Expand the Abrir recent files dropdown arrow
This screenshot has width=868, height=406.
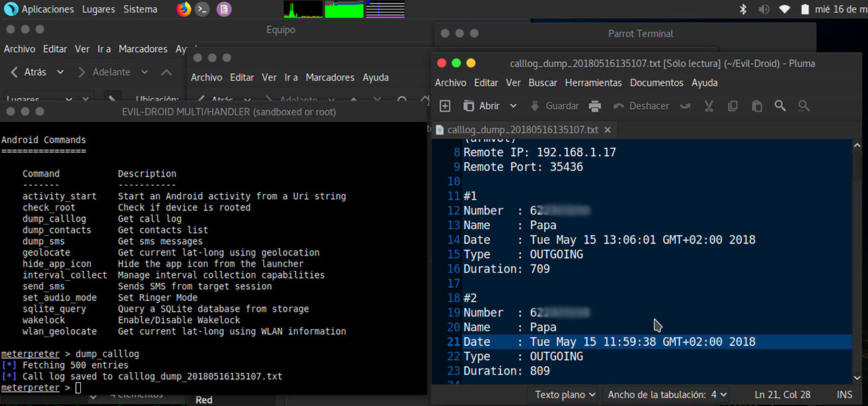pos(513,106)
